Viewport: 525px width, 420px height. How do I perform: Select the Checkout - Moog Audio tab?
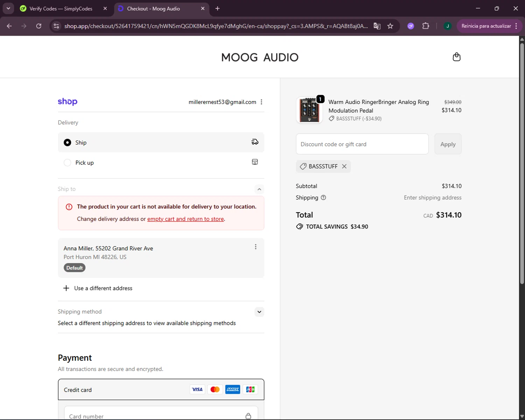pos(153,8)
